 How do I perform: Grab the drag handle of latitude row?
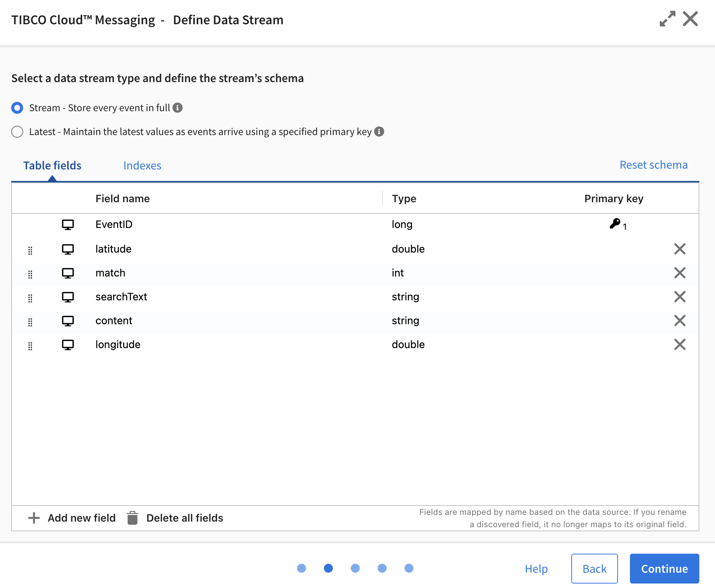click(x=30, y=251)
